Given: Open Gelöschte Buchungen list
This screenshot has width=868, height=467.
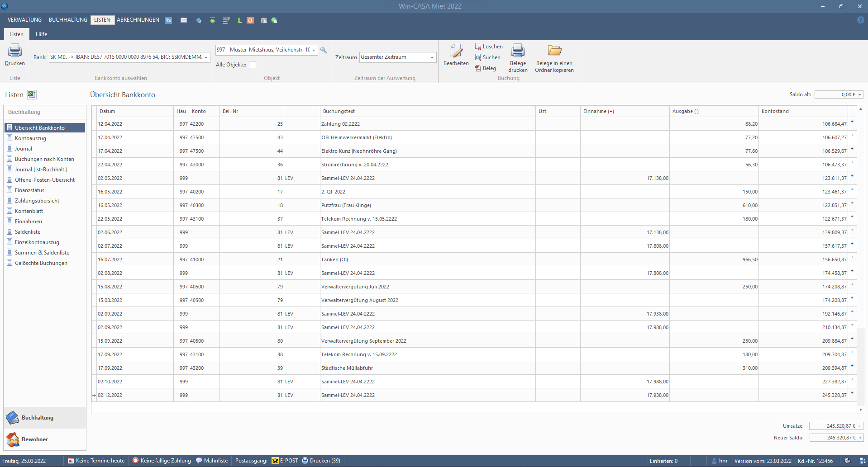Looking at the screenshot, I should click(41, 263).
